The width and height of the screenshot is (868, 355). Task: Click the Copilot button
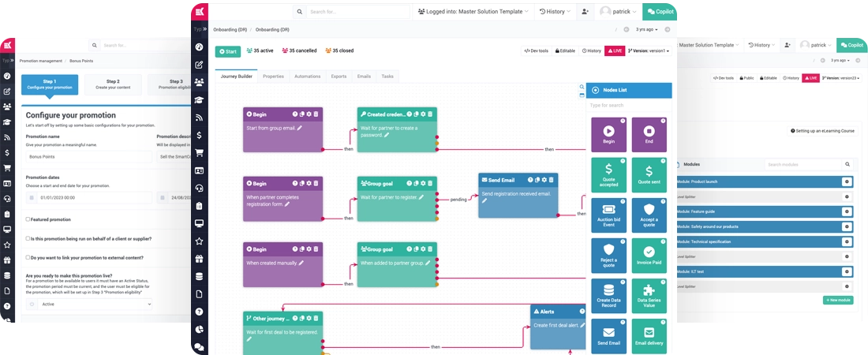click(x=658, y=12)
